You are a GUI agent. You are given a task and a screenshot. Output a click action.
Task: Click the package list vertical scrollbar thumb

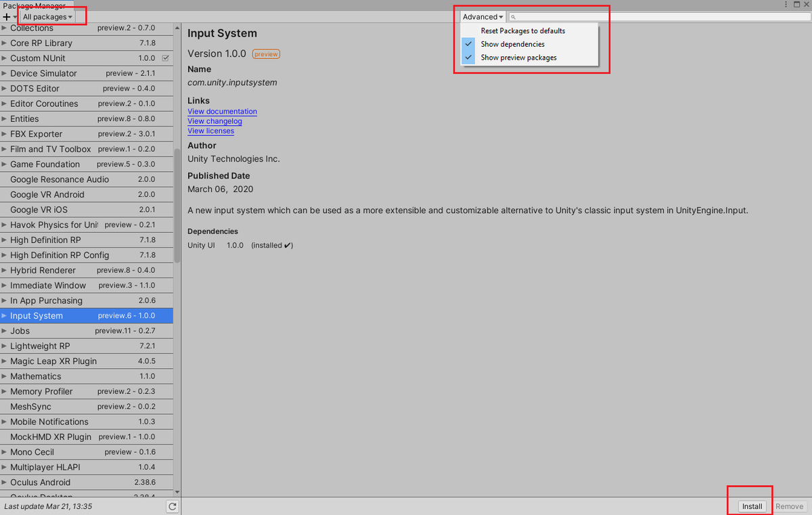click(177, 206)
